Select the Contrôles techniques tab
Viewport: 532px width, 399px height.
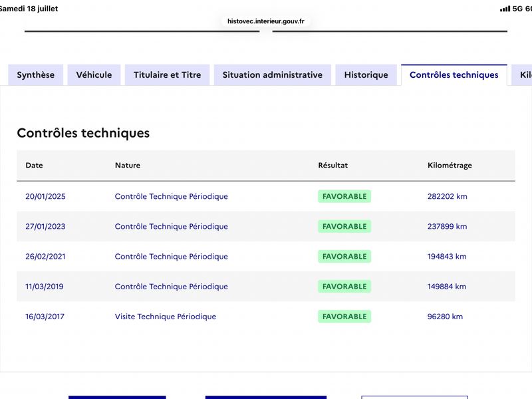click(x=454, y=75)
